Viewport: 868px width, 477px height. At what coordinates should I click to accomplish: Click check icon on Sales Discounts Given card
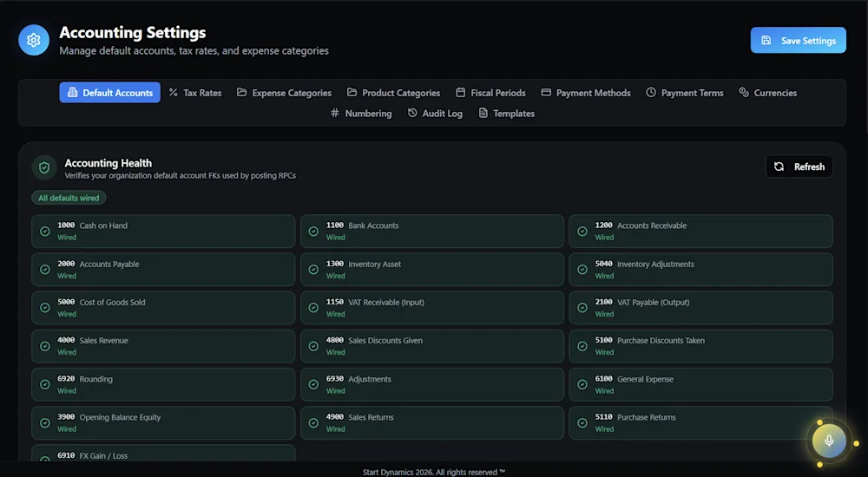click(313, 346)
